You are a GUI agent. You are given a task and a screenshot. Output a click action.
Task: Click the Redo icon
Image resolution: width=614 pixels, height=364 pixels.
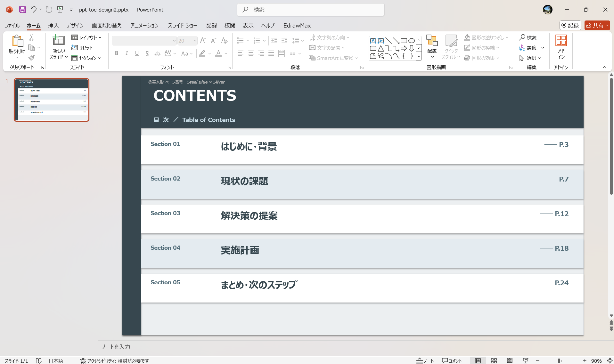[x=49, y=10]
